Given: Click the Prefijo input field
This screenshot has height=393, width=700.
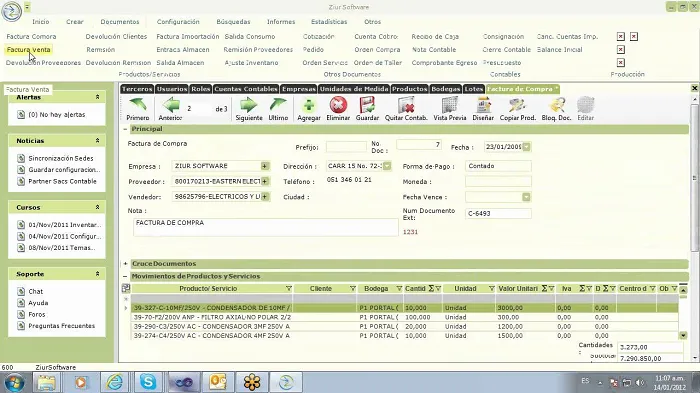Looking at the screenshot, I should (346, 147).
